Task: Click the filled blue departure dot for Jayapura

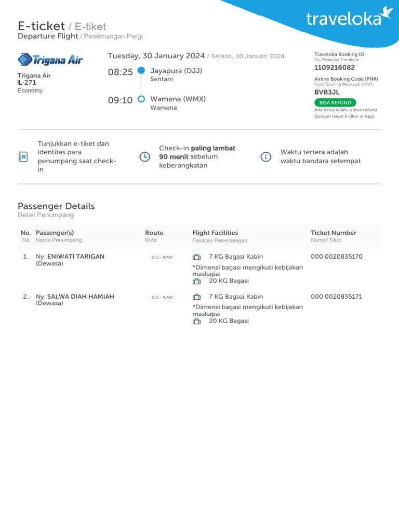Action: [141, 71]
